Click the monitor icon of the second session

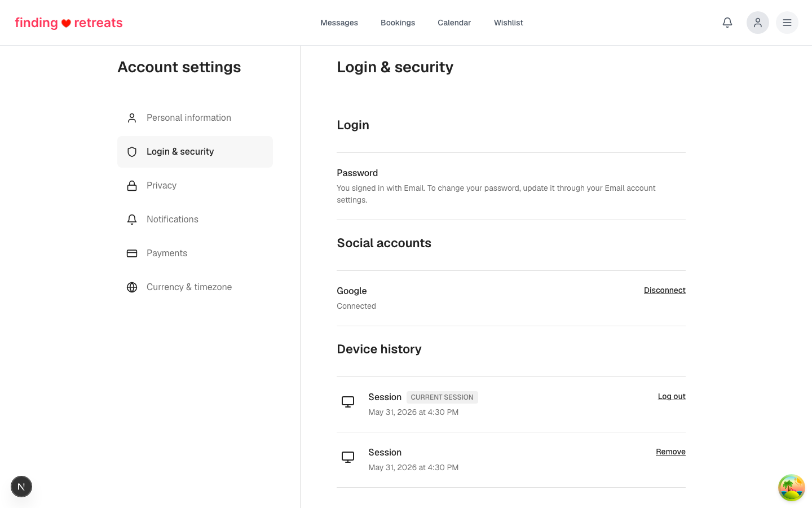(x=348, y=457)
